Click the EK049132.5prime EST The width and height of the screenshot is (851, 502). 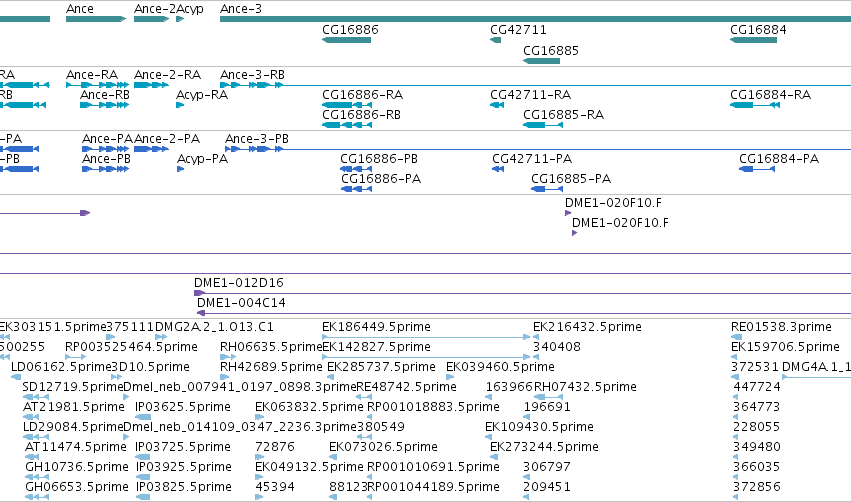[258, 478]
